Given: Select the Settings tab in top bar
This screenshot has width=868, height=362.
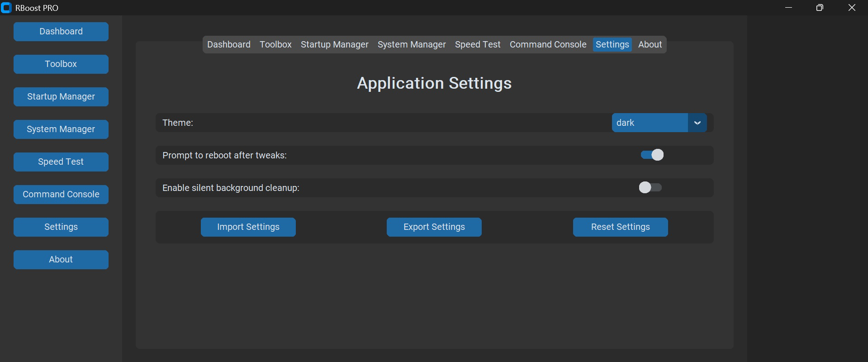Looking at the screenshot, I should pos(612,44).
